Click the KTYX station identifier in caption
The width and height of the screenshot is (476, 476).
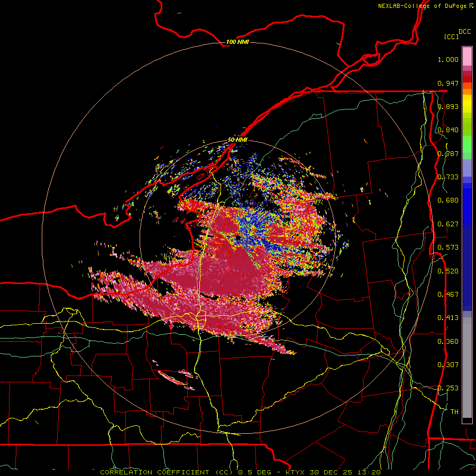[x=296, y=472]
